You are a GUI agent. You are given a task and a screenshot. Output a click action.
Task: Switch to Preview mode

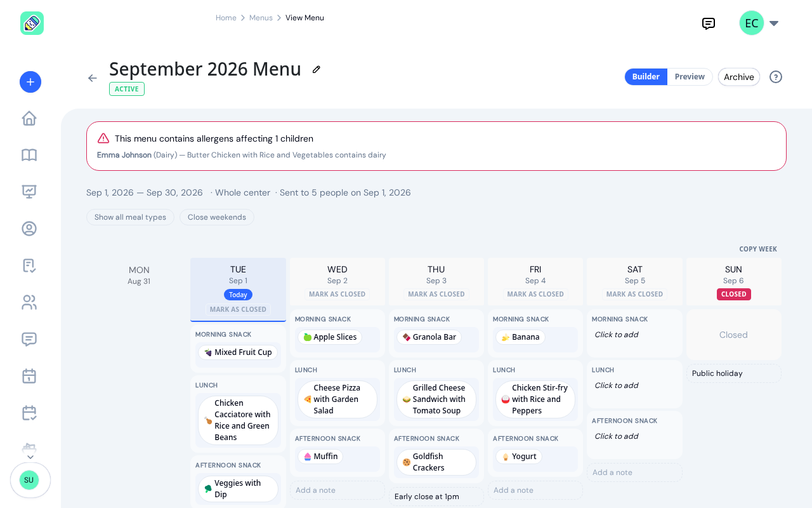[690, 77]
